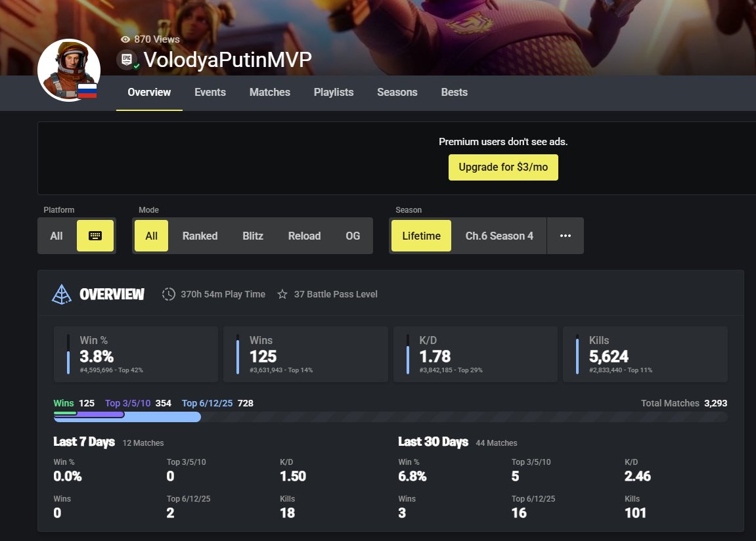Select the keyboard and mouse platform icon
This screenshot has width=756, height=541.
click(95, 236)
